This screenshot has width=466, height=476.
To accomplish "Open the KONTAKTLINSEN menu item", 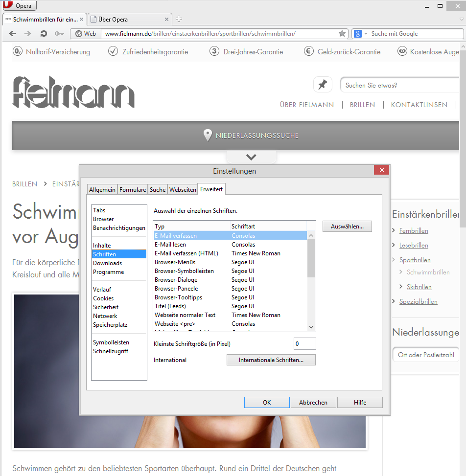I will [419, 105].
